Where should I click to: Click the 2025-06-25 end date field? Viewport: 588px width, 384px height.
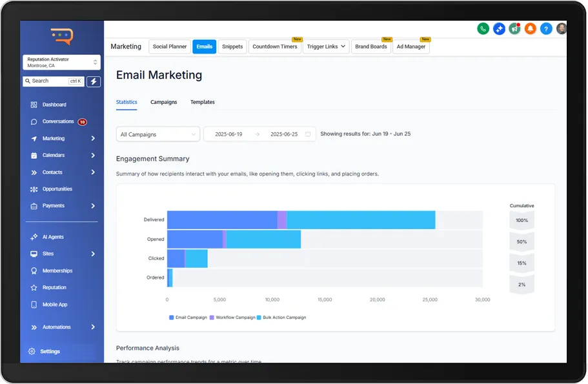(x=284, y=134)
